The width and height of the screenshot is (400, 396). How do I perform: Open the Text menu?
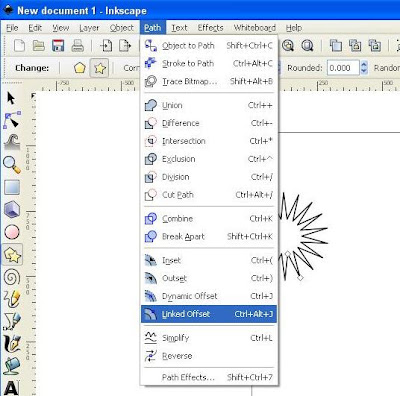(179, 28)
